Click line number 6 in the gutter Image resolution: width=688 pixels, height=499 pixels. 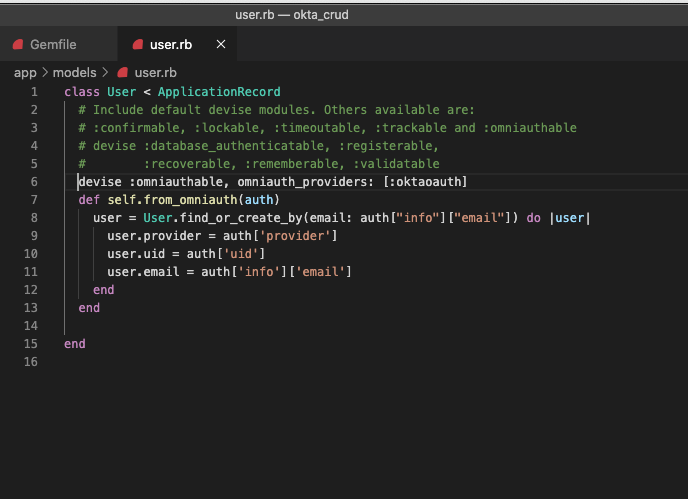34,182
